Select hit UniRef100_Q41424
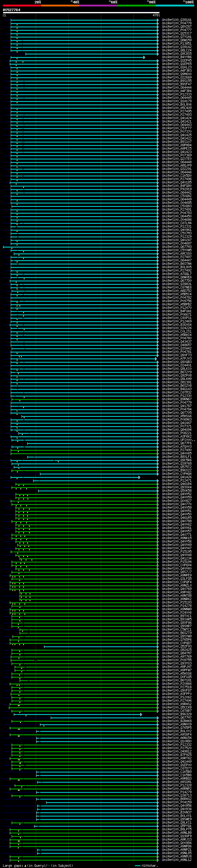197x868 pixels. pyautogui.click(x=177, y=118)
